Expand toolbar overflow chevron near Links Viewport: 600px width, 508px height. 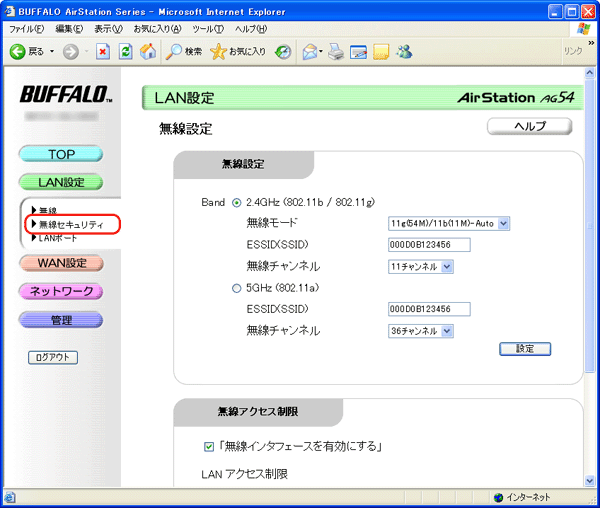(591, 42)
